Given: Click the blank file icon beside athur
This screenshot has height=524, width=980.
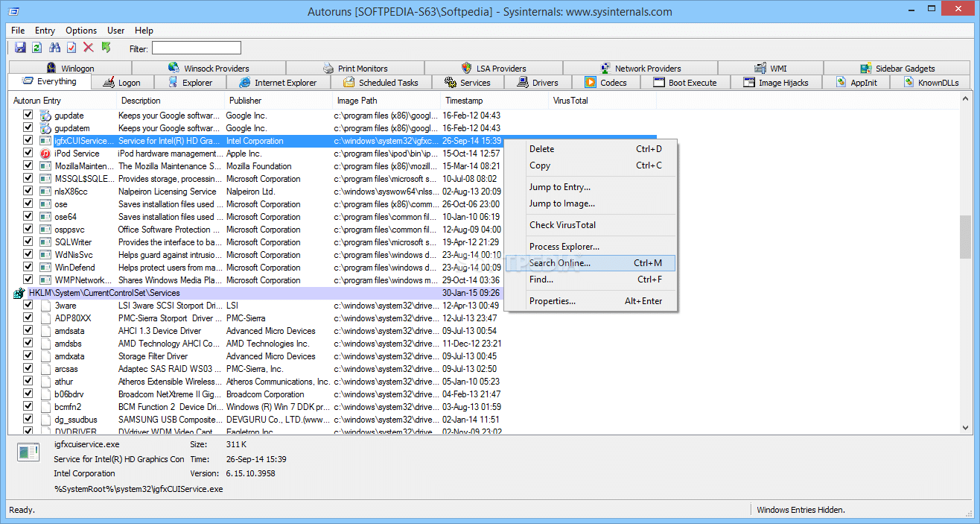Looking at the screenshot, I should click(45, 382).
